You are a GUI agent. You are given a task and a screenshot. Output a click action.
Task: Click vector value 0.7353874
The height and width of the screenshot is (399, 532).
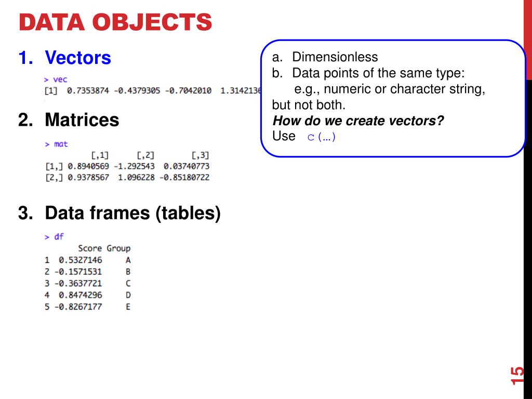88,90
